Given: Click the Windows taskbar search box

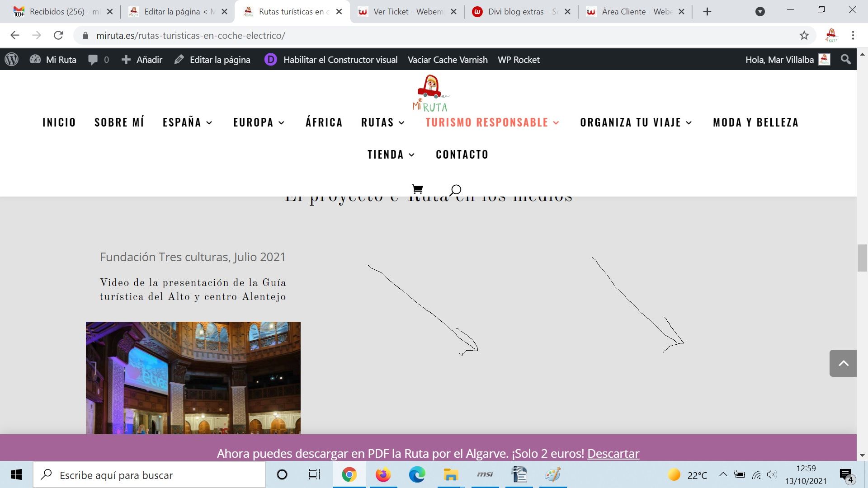Looking at the screenshot, I should click(x=149, y=475).
